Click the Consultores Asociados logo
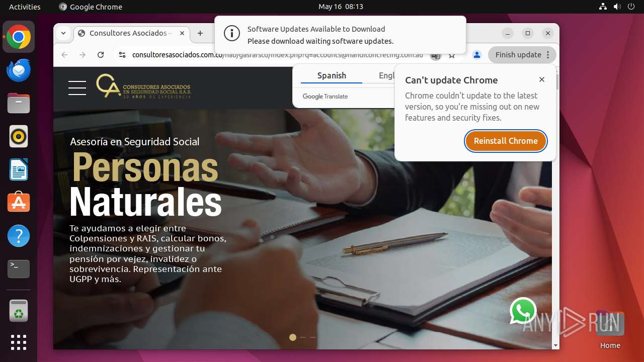Viewport: 644px width, 362px height. coord(143,86)
